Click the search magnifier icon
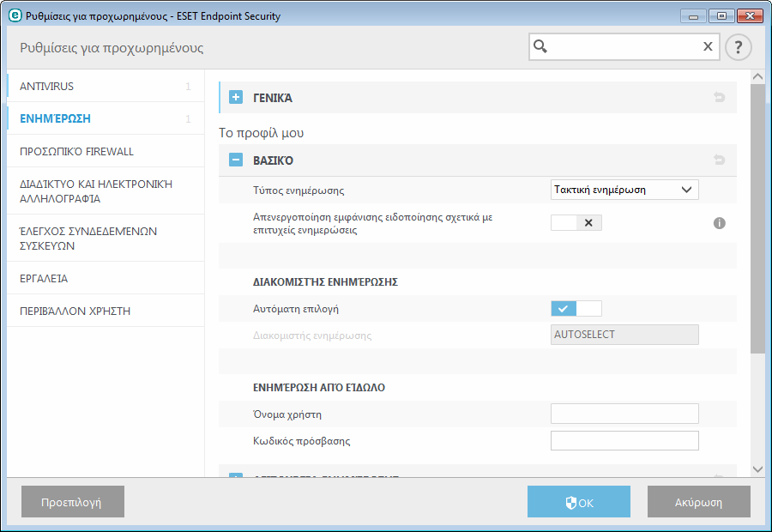The height and width of the screenshot is (532, 772). [540, 46]
